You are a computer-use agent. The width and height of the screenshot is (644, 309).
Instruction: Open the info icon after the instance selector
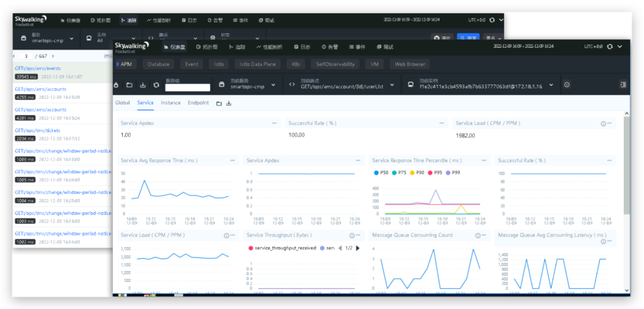pos(567,85)
